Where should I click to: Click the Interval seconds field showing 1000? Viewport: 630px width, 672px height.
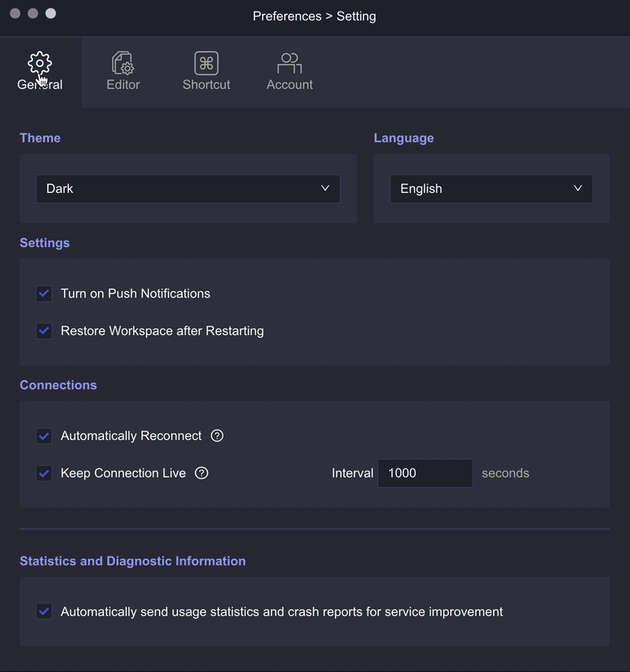(425, 473)
